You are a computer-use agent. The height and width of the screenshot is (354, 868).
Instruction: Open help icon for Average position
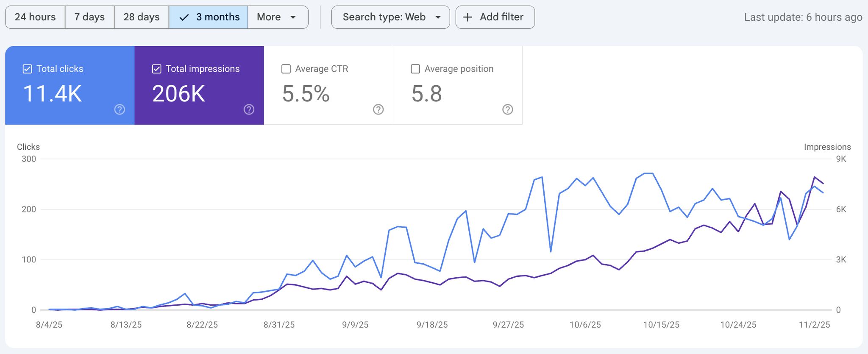coord(507,110)
